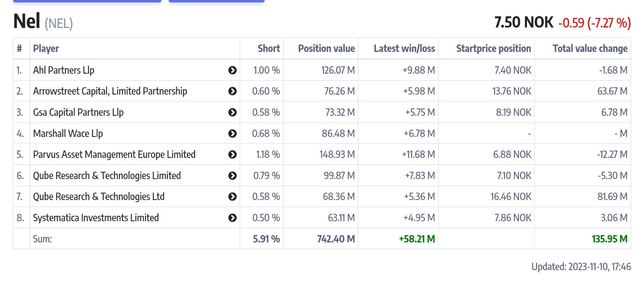Click arrow icon next to Systematica Investments

tap(232, 218)
